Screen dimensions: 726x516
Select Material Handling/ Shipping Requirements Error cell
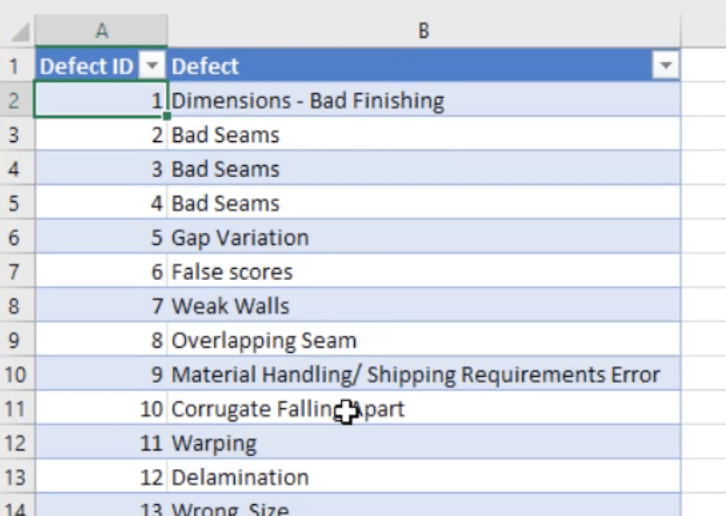click(x=424, y=374)
